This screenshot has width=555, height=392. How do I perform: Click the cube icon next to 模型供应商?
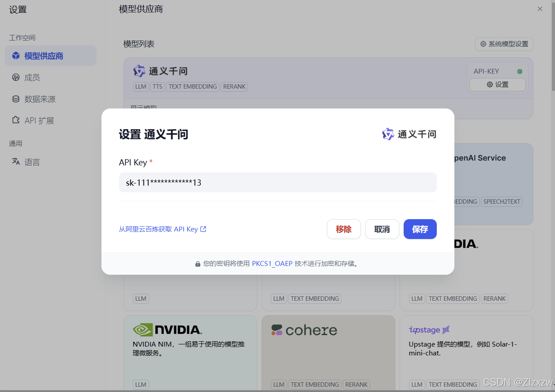point(16,56)
